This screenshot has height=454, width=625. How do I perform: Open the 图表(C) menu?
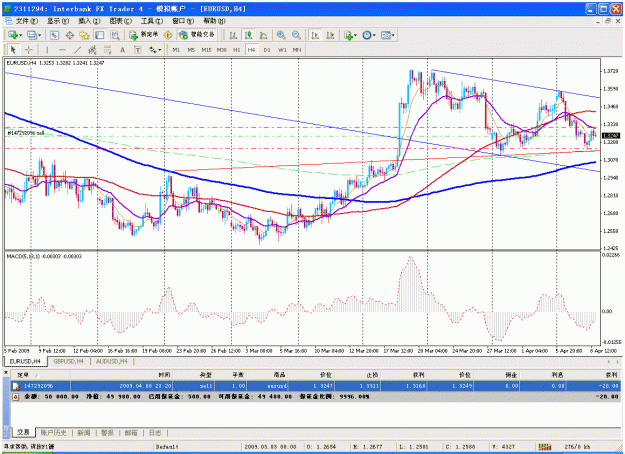click(x=120, y=21)
